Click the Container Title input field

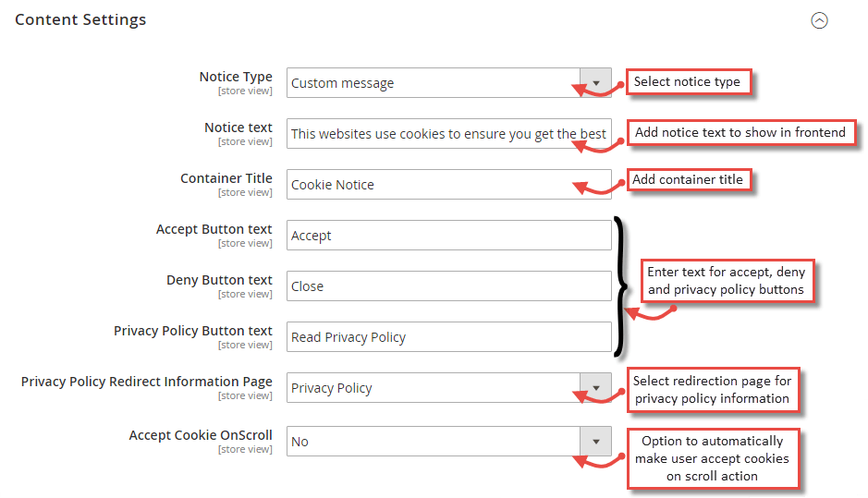coord(449,185)
